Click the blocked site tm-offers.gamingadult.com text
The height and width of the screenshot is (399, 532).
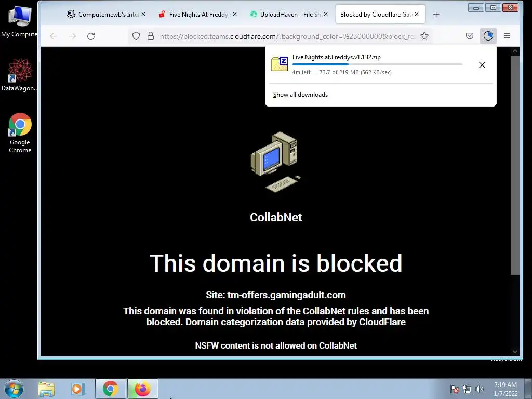click(x=276, y=295)
